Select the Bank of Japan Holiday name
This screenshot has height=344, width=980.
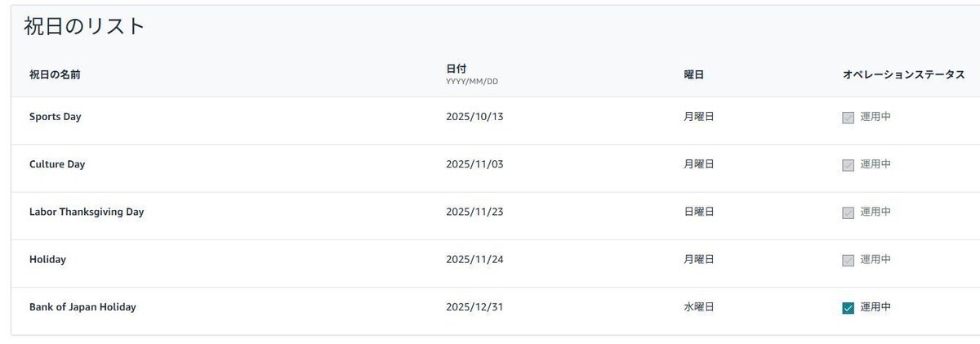[x=82, y=307]
